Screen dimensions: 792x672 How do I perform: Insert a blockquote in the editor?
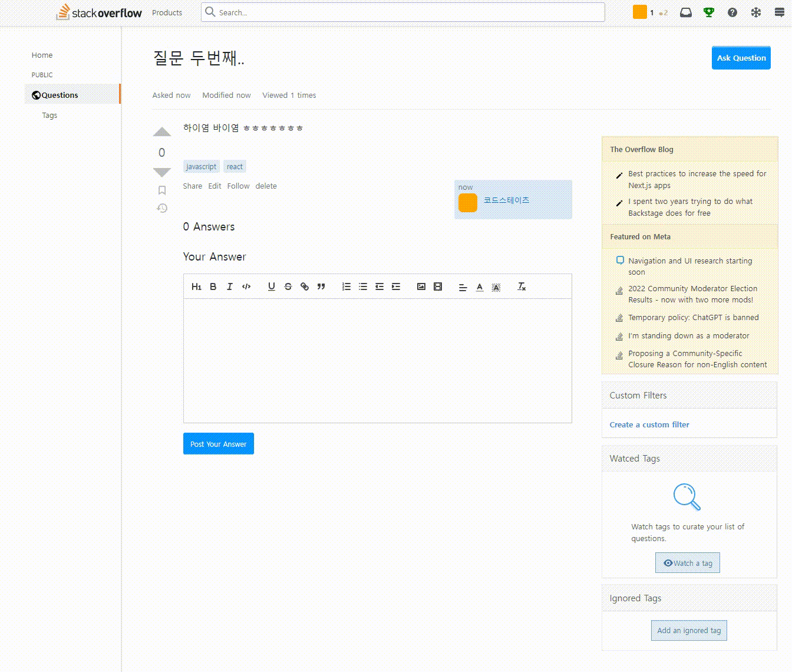click(x=321, y=286)
